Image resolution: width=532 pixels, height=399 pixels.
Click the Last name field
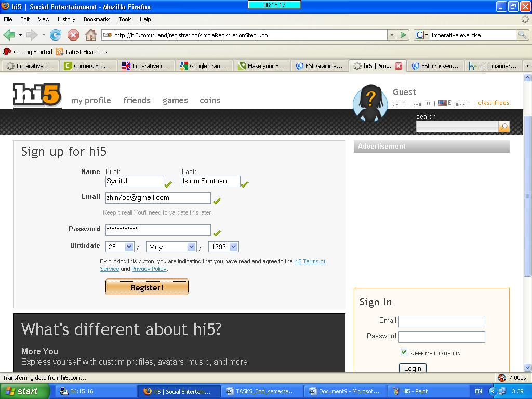click(211, 181)
